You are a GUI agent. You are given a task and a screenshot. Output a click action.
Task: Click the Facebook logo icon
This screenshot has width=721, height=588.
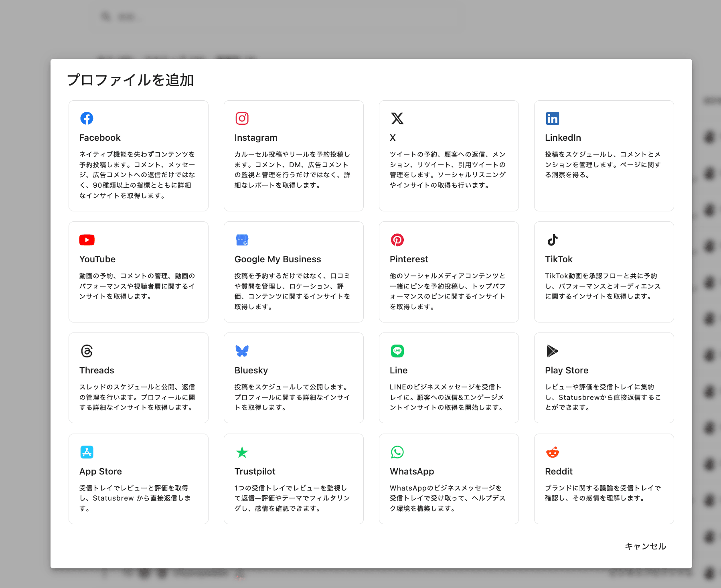coord(87,118)
